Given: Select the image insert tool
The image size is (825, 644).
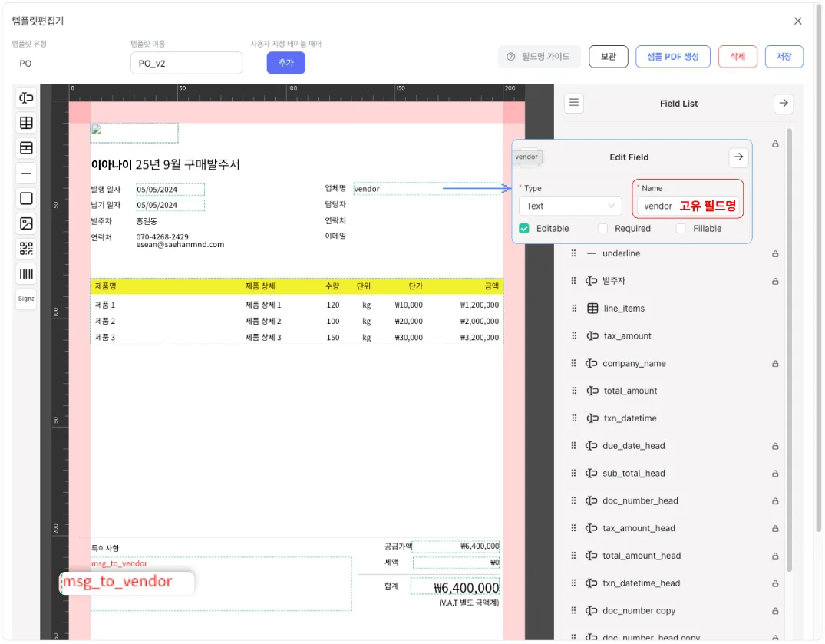Looking at the screenshot, I should point(26,223).
